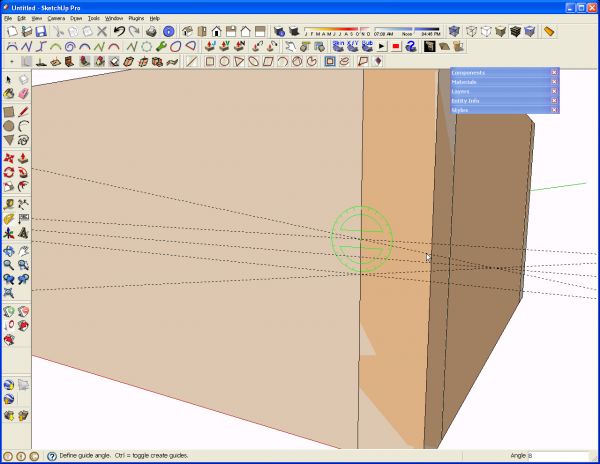Pick the Polygon tool
The height and width of the screenshot is (464, 600).
pos(9,140)
